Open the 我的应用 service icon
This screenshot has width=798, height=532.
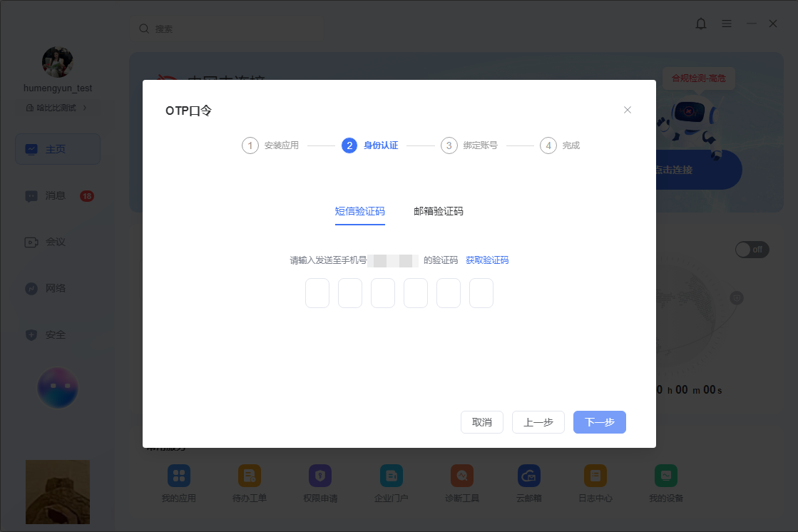178,476
